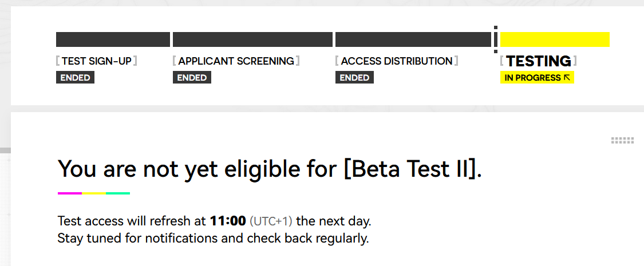Image resolution: width=644 pixels, height=266 pixels.
Task: Click ENDED badge under Access Distribution
Action: click(x=354, y=78)
